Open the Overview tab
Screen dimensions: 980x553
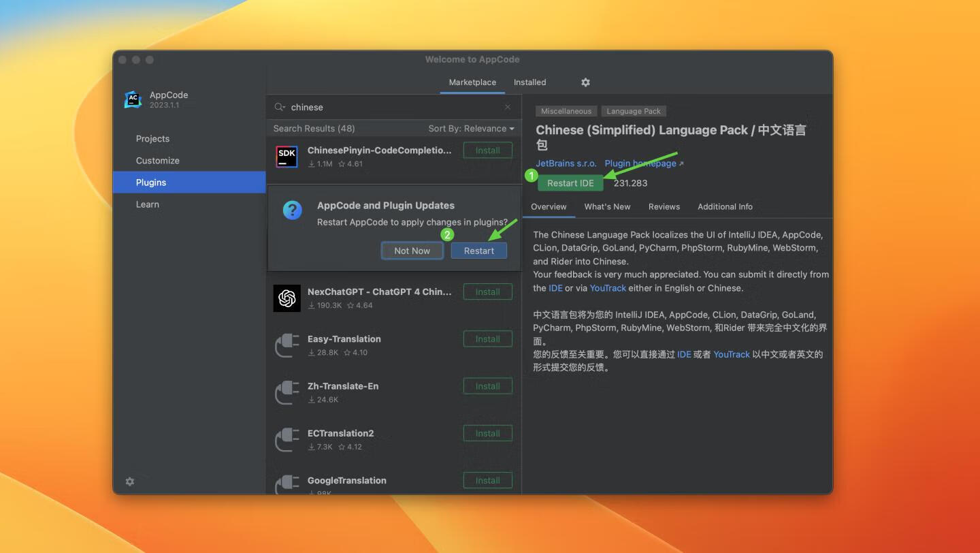(x=549, y=206)
